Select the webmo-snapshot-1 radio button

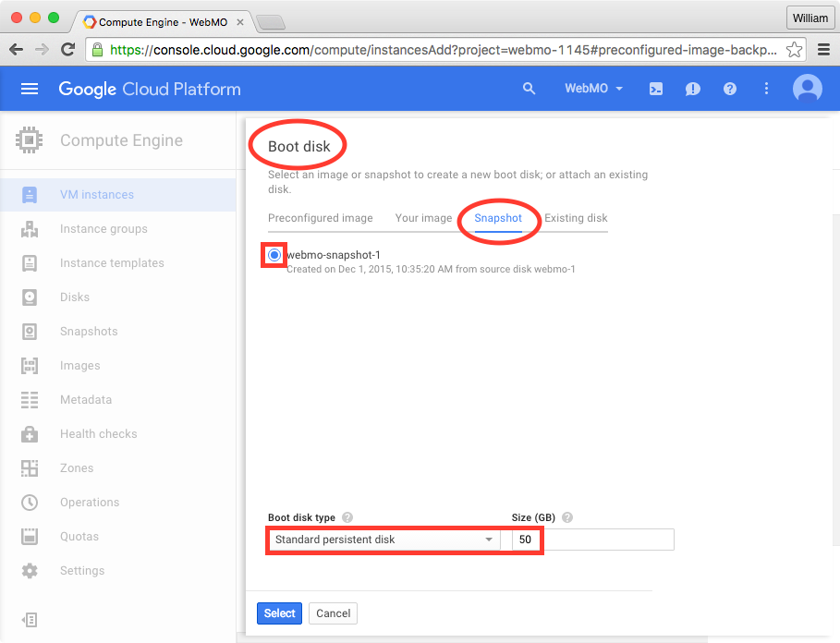click(274, 255)
